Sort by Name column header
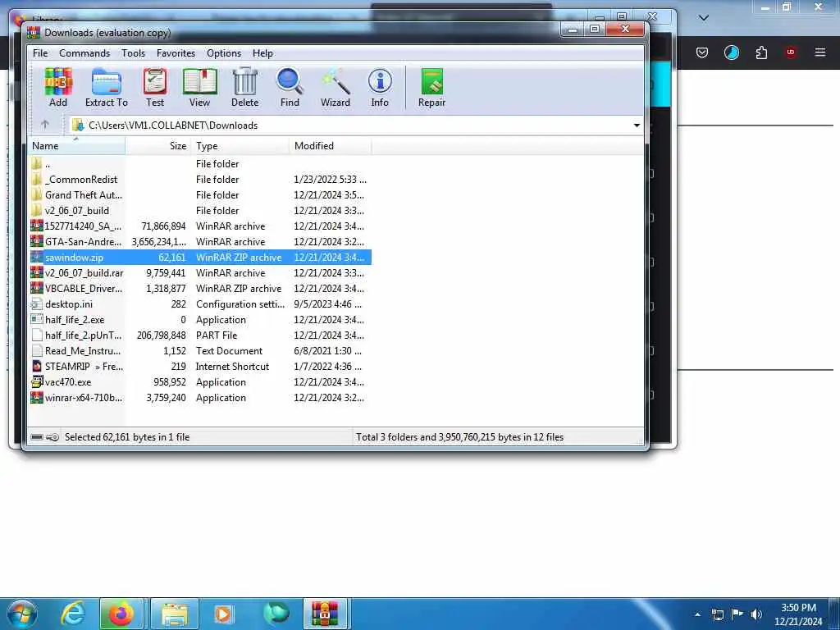The width and height of the screenshot is (840, 630). 76,146
